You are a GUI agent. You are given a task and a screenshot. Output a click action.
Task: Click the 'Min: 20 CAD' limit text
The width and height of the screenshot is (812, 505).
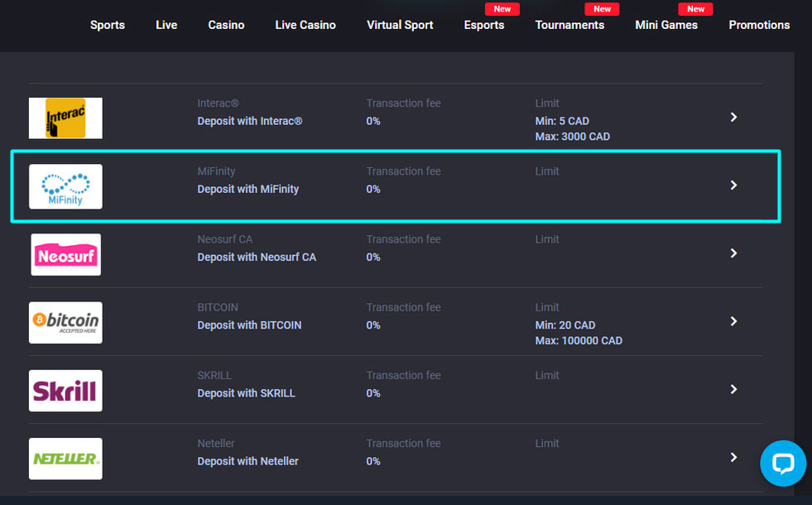point(565,325)
